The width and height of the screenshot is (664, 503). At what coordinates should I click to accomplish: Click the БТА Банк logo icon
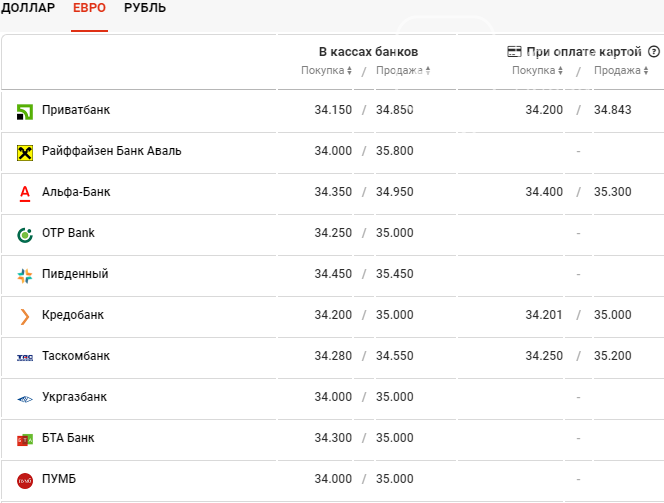point(25,439)
